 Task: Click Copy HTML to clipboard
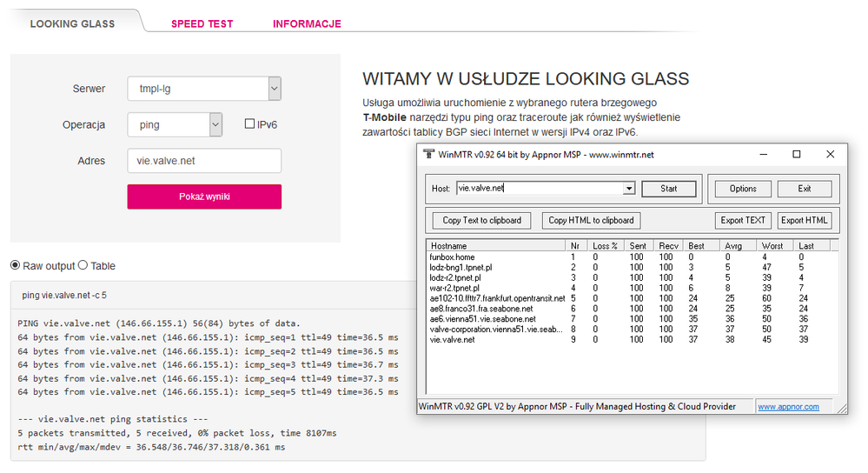tap(591, 221)
